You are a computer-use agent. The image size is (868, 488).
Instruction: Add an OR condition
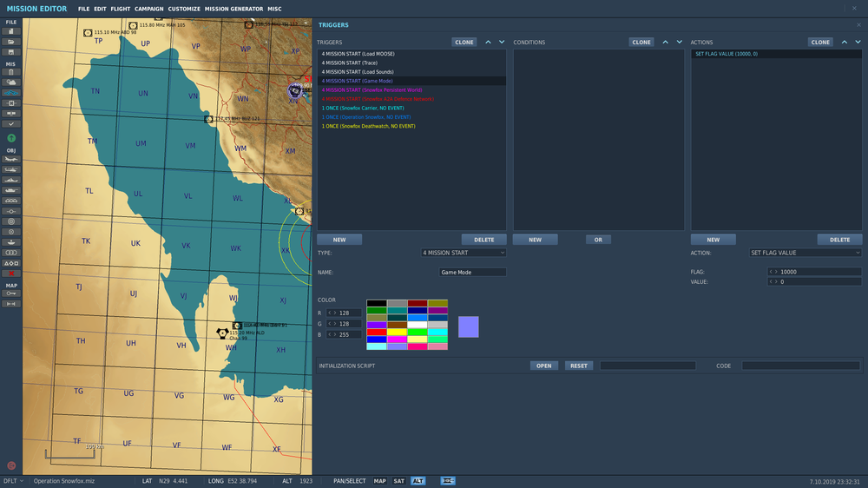pos(598,240)
